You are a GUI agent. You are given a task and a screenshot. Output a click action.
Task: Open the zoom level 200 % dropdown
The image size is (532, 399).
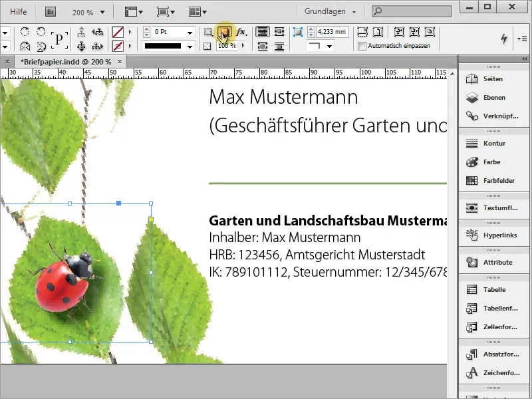(x=102, y=13)
